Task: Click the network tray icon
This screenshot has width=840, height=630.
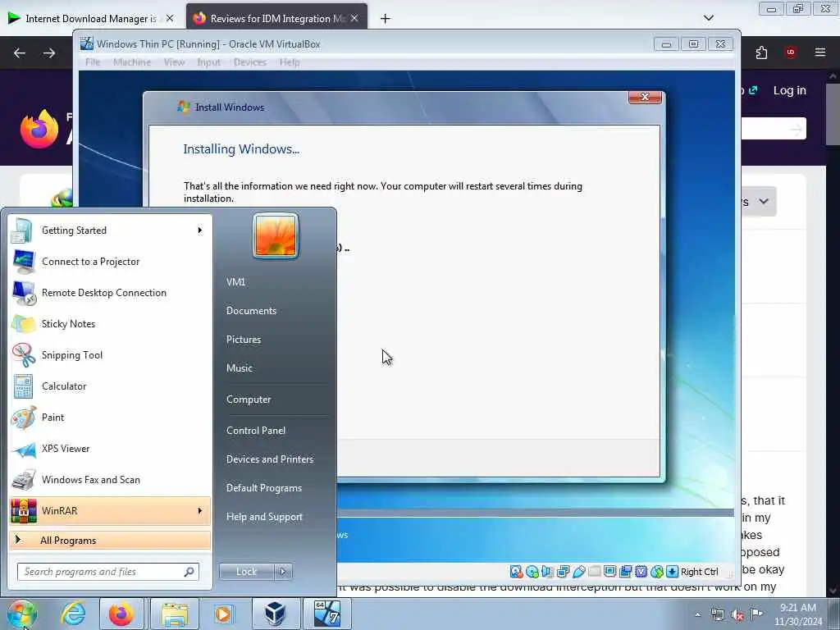Action: click(717, 614)
